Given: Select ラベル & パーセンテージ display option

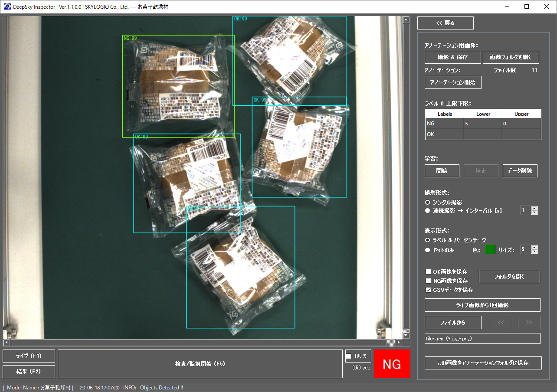Looking at the screenshot, I should tap(427, 240).
